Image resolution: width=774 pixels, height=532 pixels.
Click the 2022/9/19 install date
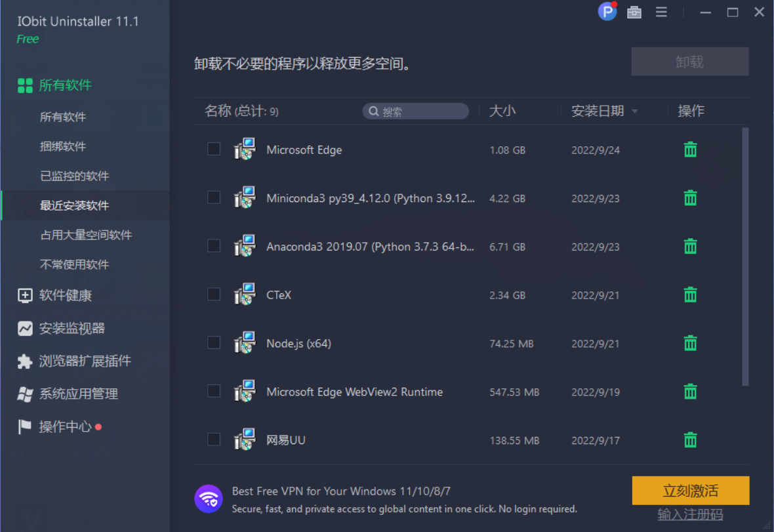tap(596, 392)
